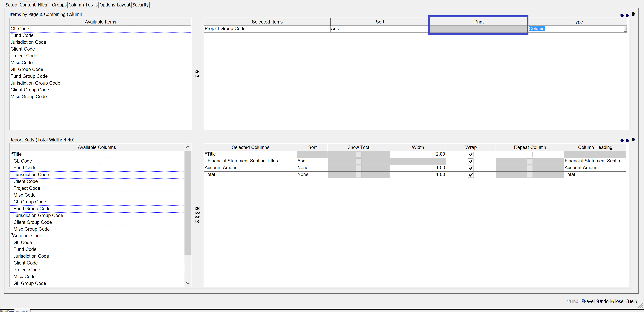Collapse Account Code node in Available Columns

coord(12,235)
